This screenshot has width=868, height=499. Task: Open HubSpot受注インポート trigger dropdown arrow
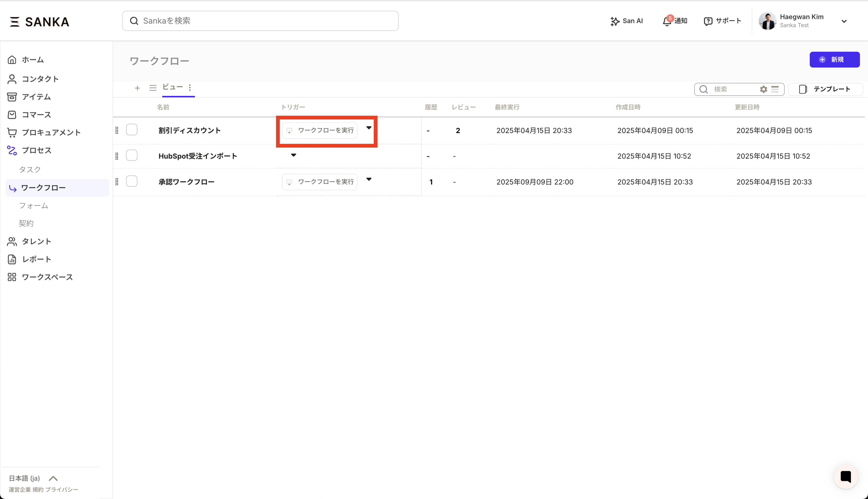(293, 155)
